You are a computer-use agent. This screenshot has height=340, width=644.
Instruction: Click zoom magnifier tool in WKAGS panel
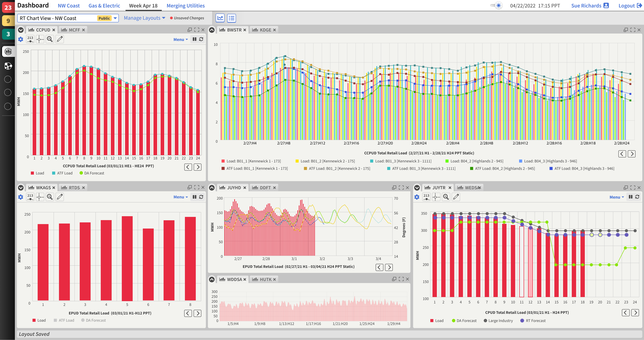(50, 197)
